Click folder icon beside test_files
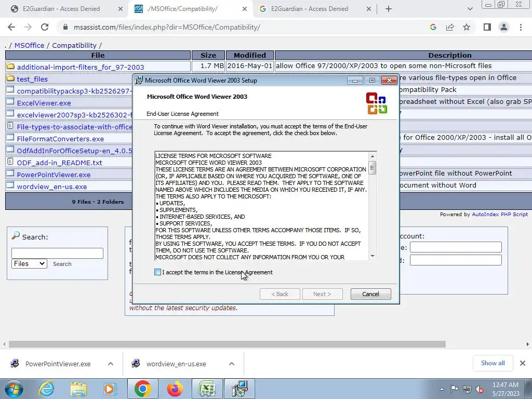Image resolution: width=532 pixels, height=399 pixels. [10, 78]
